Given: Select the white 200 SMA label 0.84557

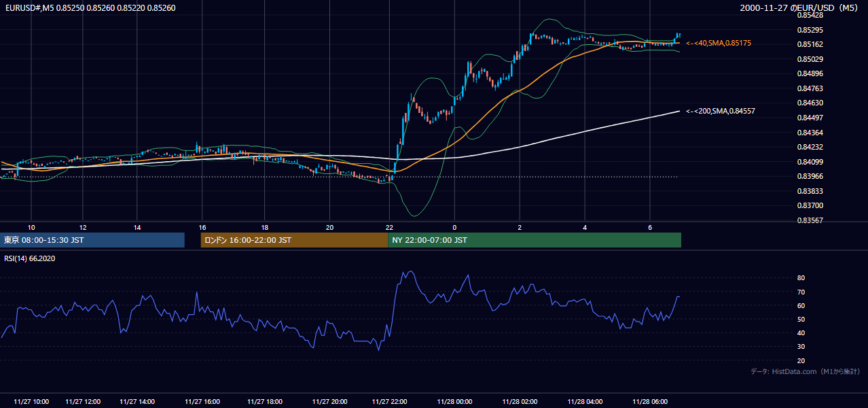Looking at the screenshot, I should click(x=721, y=111).
